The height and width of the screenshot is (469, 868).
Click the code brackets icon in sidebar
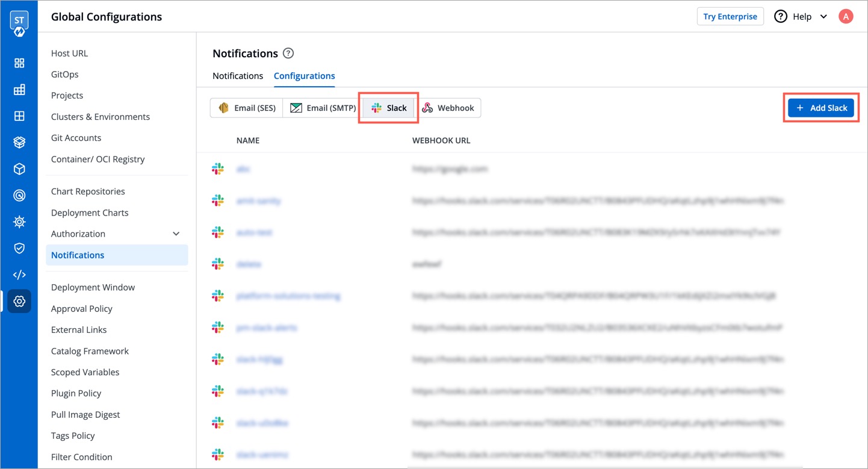pyautogui.click(x=19, y=275)
